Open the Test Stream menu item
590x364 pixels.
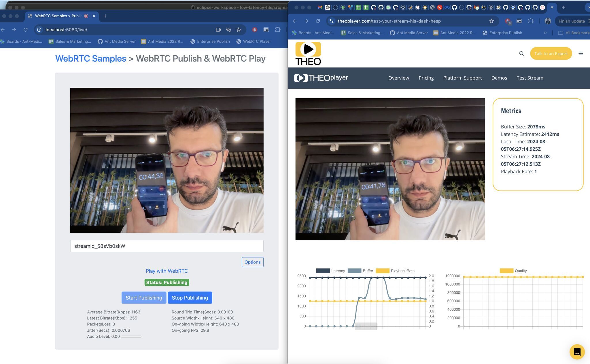pyautogui.click(x=530, y=78)
